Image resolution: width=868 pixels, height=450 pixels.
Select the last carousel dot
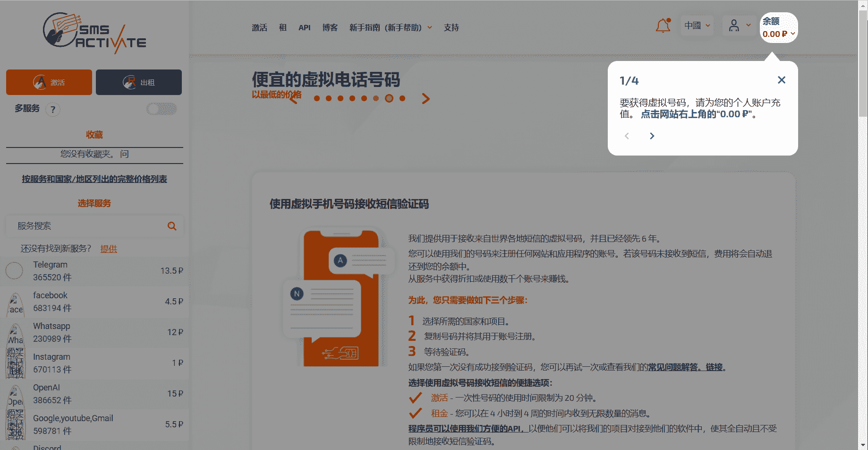(402, 98)
